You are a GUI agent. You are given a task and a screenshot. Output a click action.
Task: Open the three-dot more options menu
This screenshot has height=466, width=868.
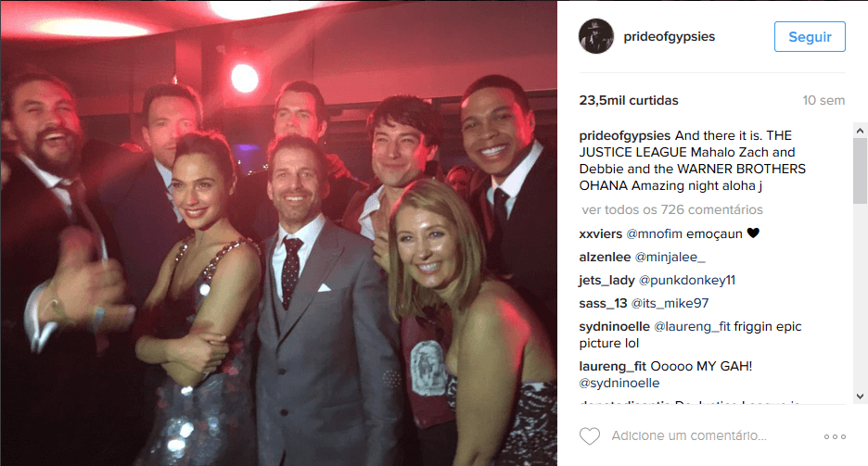tap(835, 436)
